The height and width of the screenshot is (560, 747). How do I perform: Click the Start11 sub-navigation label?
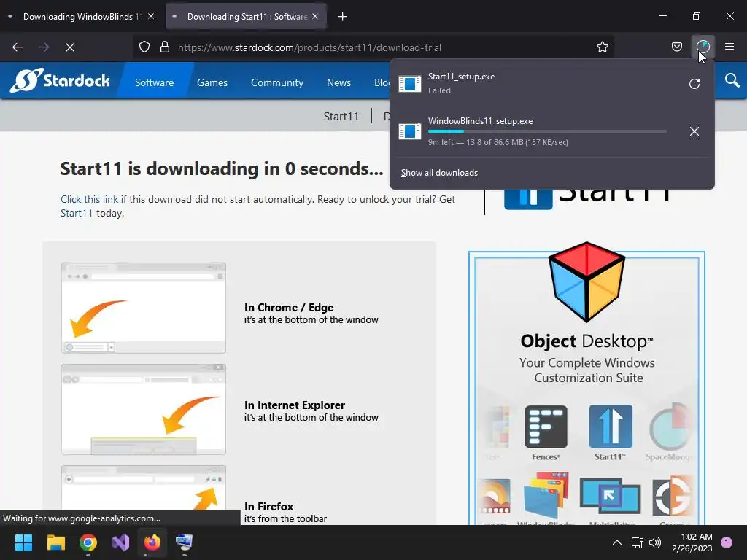click(341, 117)
